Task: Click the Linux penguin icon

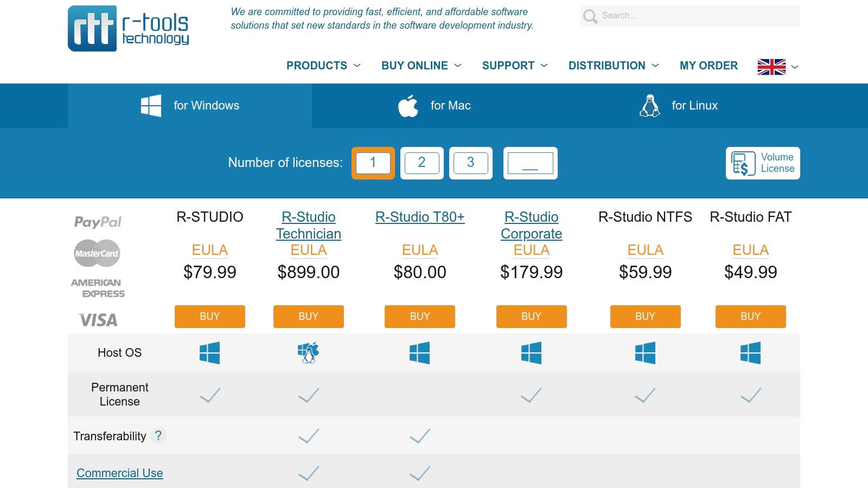Action: (x=649, y=106)
